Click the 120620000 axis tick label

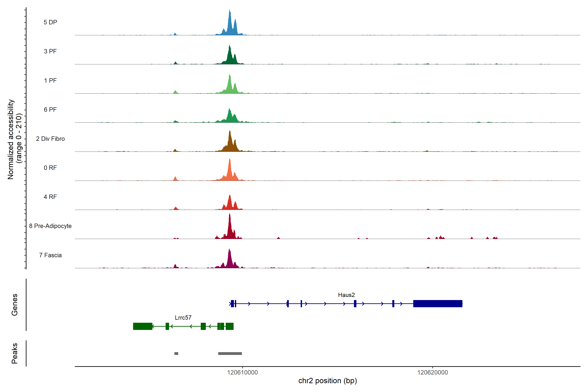433,372
